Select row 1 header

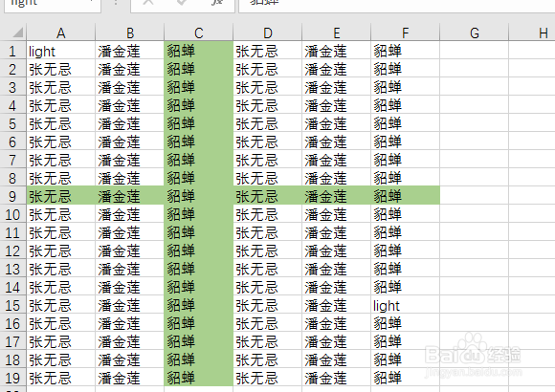coord(13,51)
